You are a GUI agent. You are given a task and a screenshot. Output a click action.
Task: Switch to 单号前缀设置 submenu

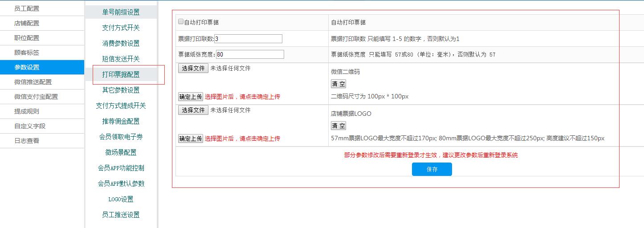121,12
